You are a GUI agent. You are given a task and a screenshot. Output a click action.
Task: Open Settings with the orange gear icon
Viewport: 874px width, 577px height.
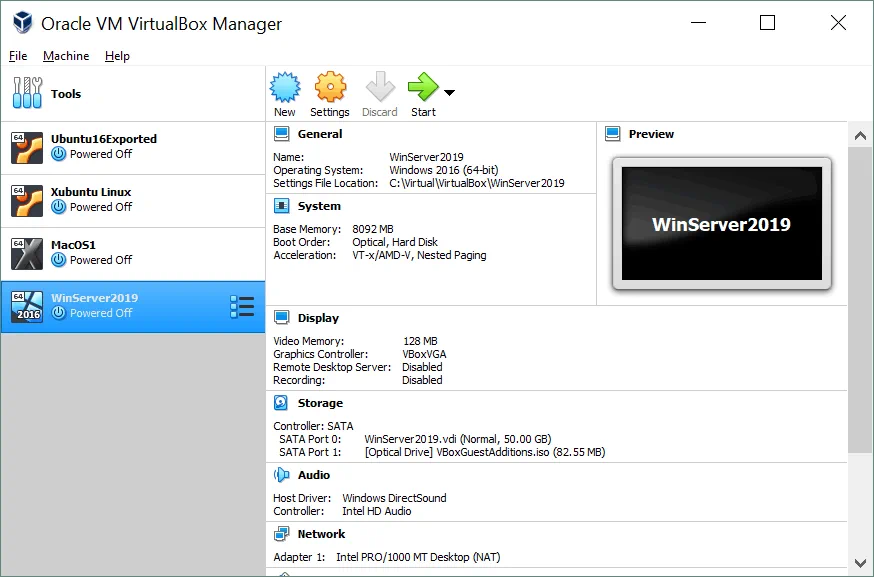pyautogui.click(x=330, y=88)
